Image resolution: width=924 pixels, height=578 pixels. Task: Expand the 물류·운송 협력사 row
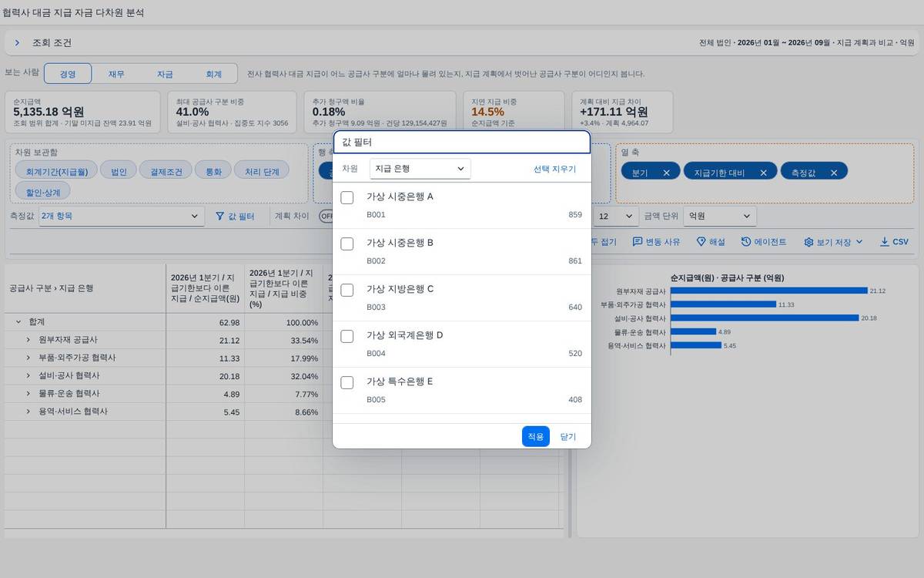click(x=28, y=394)
